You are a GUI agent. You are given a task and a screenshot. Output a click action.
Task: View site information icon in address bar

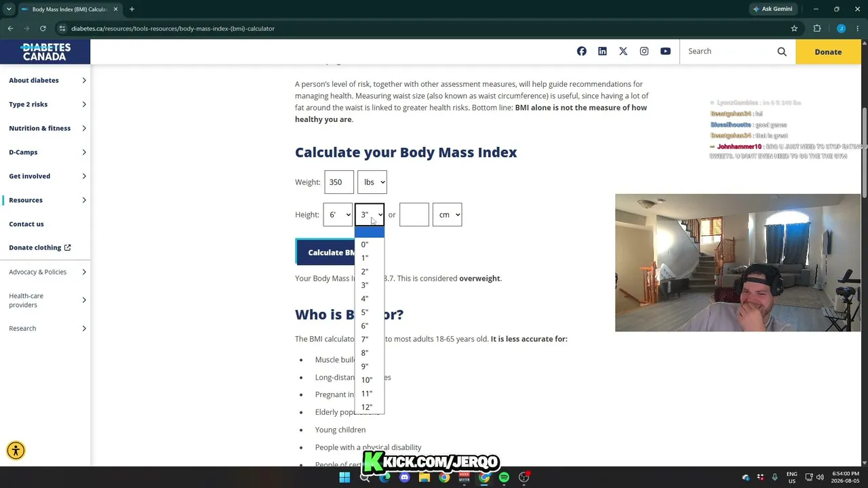point(62,28)
